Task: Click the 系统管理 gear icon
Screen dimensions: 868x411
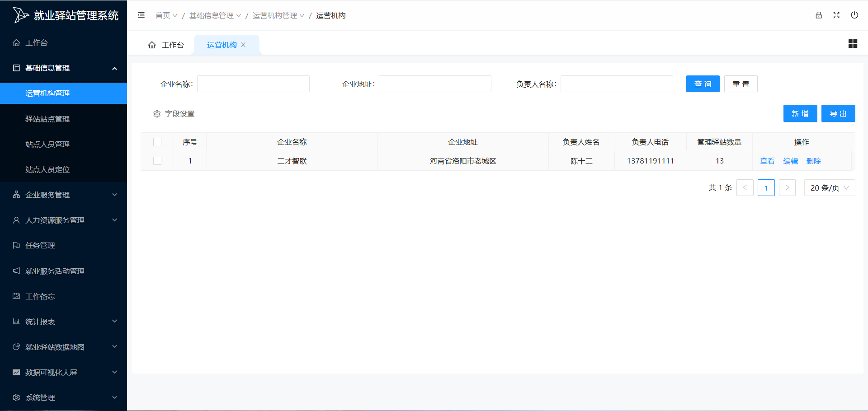Action: [x=16, y=397]
